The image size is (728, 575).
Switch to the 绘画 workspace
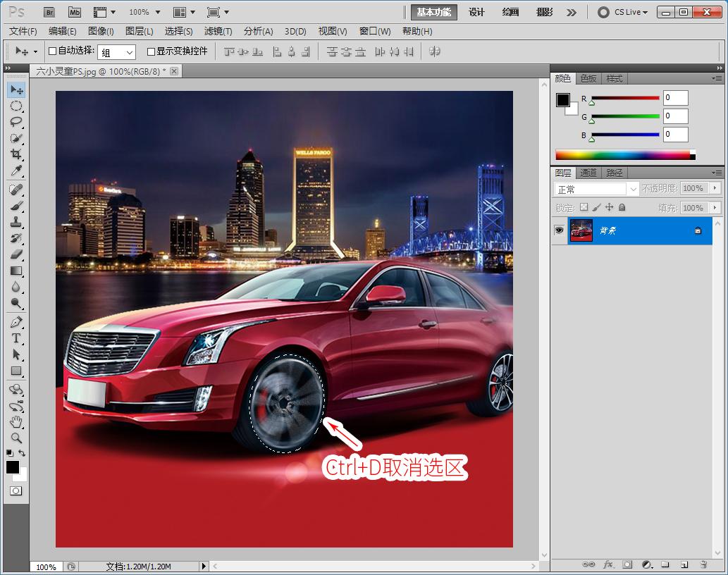coord(510,12)
